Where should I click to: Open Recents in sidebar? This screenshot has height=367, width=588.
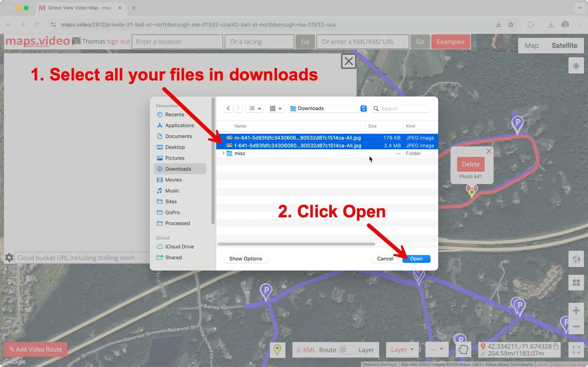pos(180,114)
